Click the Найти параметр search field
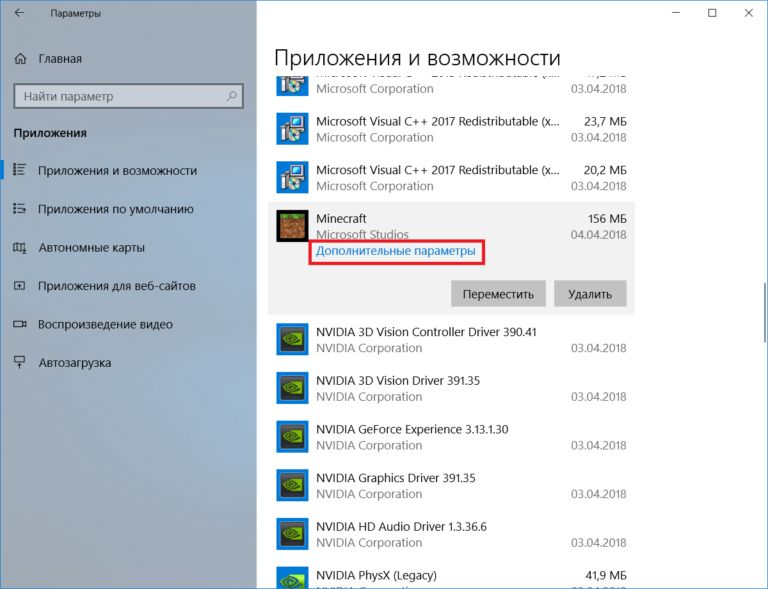This screenshot has width=768, height=589. tap(128, 96)
